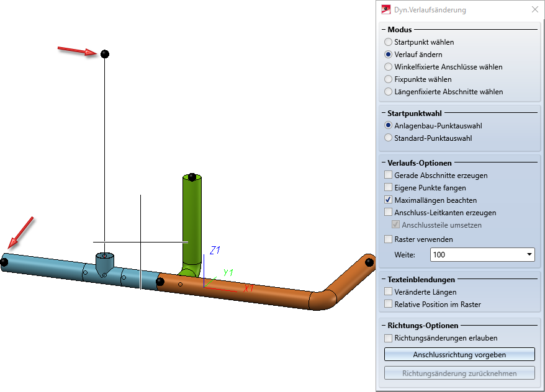Click the Dyn.Verlaufsänderung window icon

pyautogui.click(x=386, y=10)
